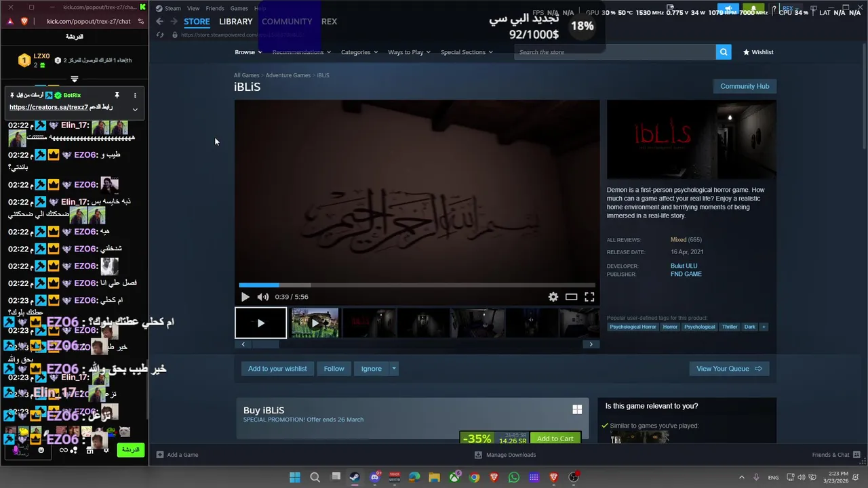Add iBLiS to your wishlist

coord(277,369)
